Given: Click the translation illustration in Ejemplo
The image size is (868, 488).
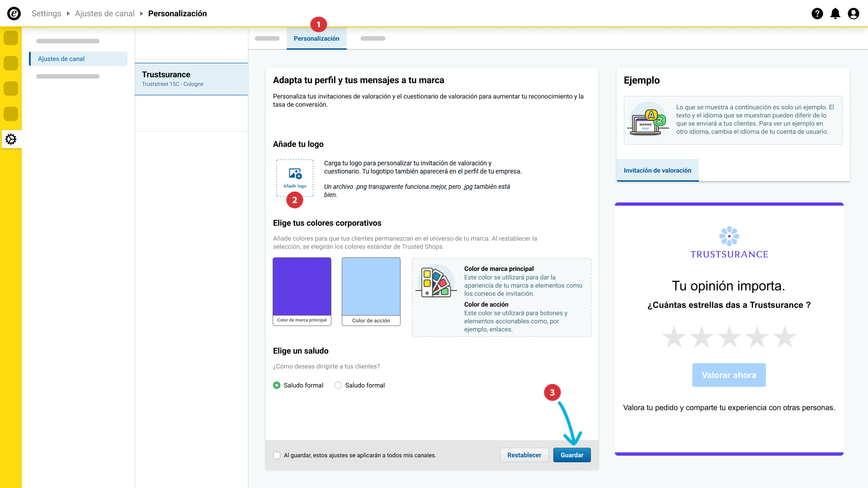Looking at the screenshot, I should (648, 119).
